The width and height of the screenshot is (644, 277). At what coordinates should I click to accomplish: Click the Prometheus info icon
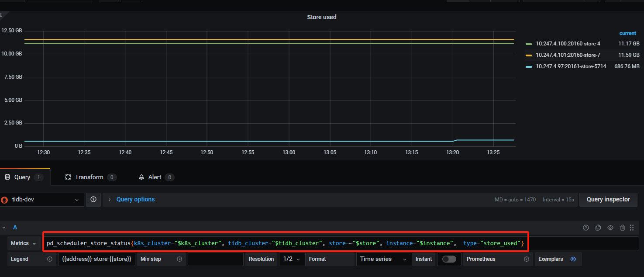click(526, 259)
